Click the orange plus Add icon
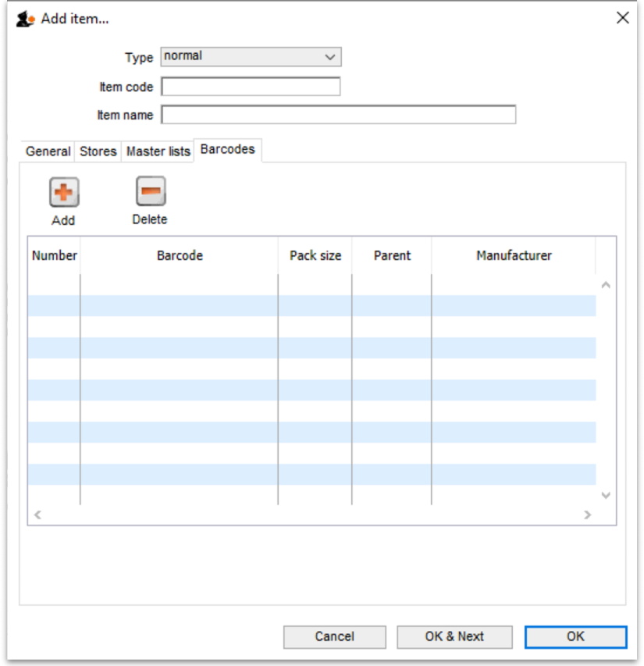This screenshot has width=644, height=666. pos(64,192)
